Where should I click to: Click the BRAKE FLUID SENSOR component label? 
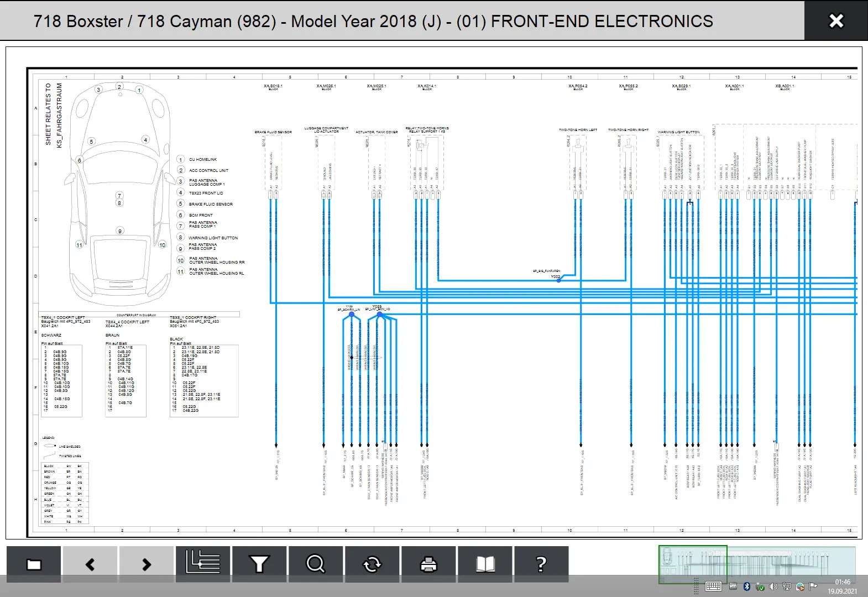click(x=273, y=132)
